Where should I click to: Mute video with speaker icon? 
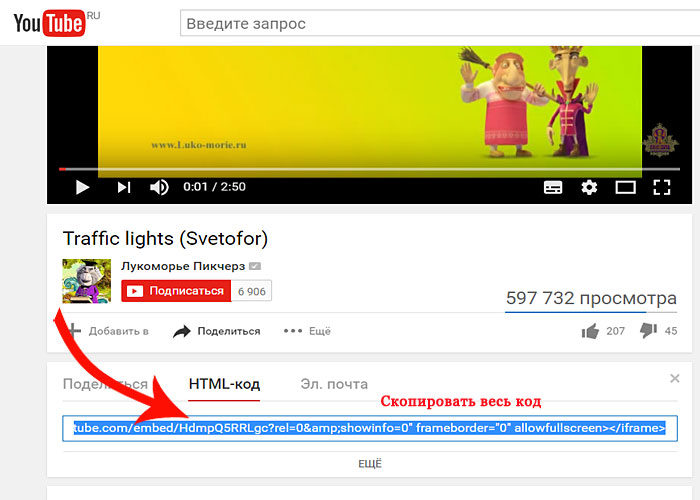coord(159,187)
